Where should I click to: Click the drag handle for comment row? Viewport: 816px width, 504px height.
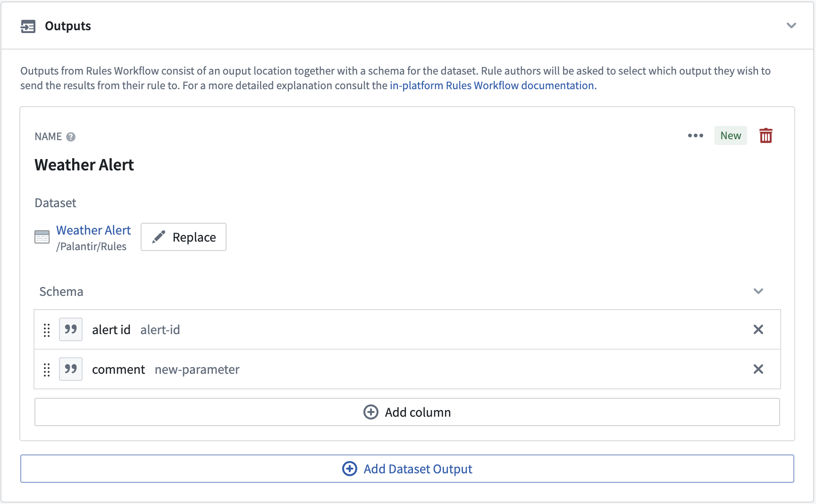[x=47, y=370]
